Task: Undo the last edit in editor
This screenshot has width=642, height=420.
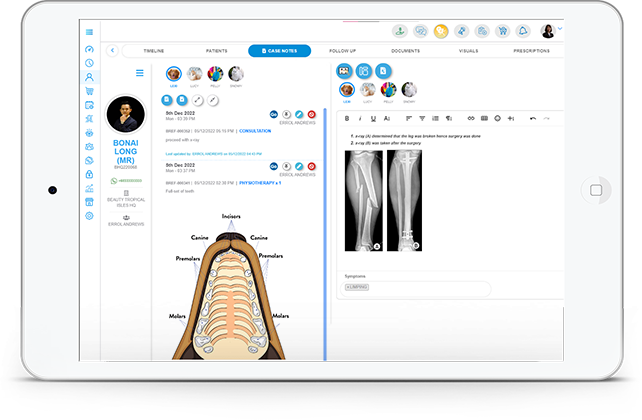Action: [533, 118]
